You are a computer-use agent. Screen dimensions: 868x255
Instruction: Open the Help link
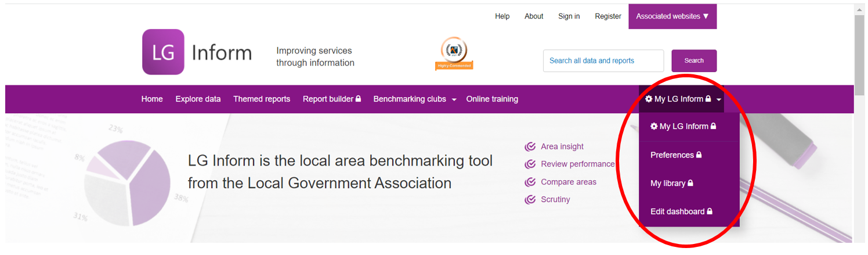click(x=502, y=16)
